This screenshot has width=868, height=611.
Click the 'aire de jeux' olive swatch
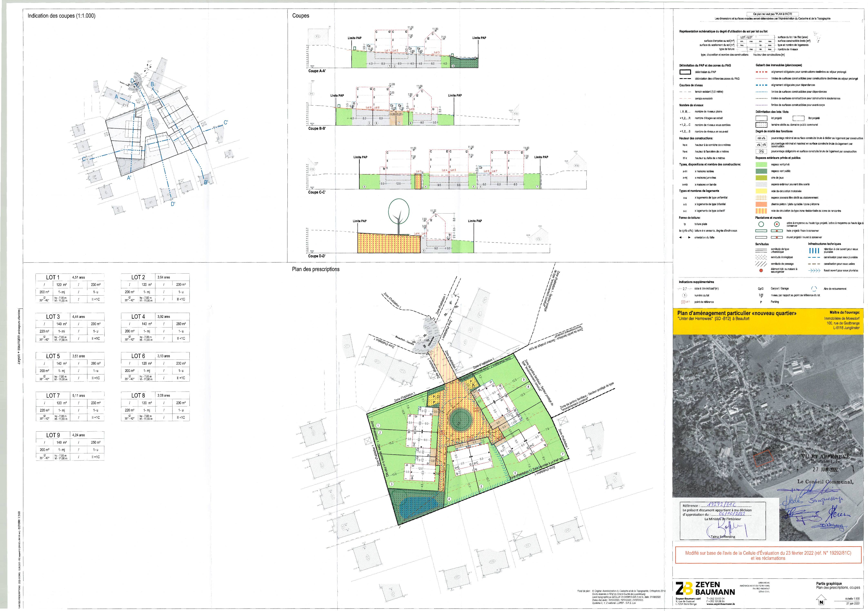click(761, 178)
